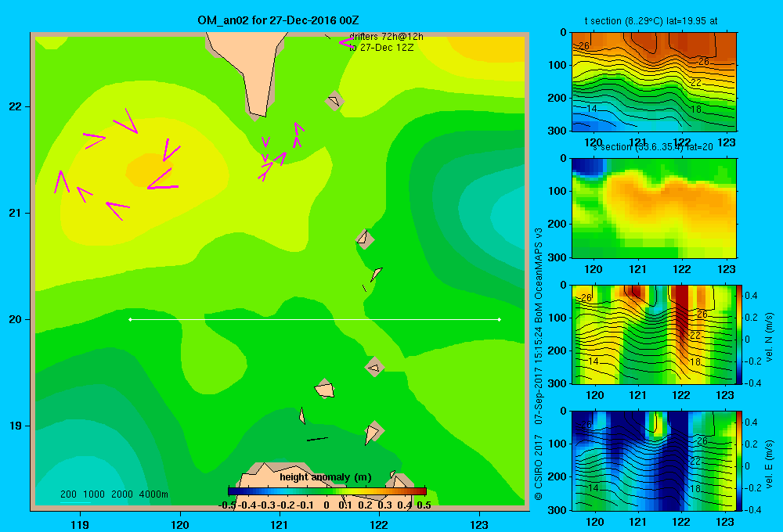Viewport: 783px width, 532px height.
Task: Click the 't section (8..29°C) lat=19.95' title
Action: [x=651, y=21]
